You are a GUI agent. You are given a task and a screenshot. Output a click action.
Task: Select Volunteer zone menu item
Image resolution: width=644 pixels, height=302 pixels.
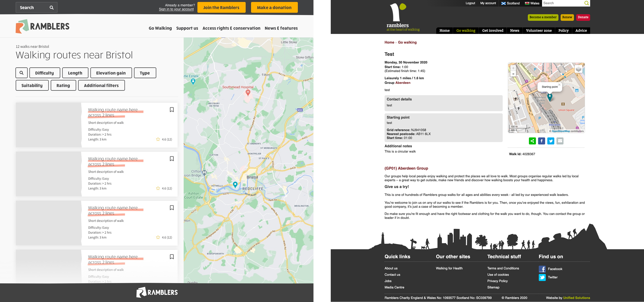coord(538,30)
